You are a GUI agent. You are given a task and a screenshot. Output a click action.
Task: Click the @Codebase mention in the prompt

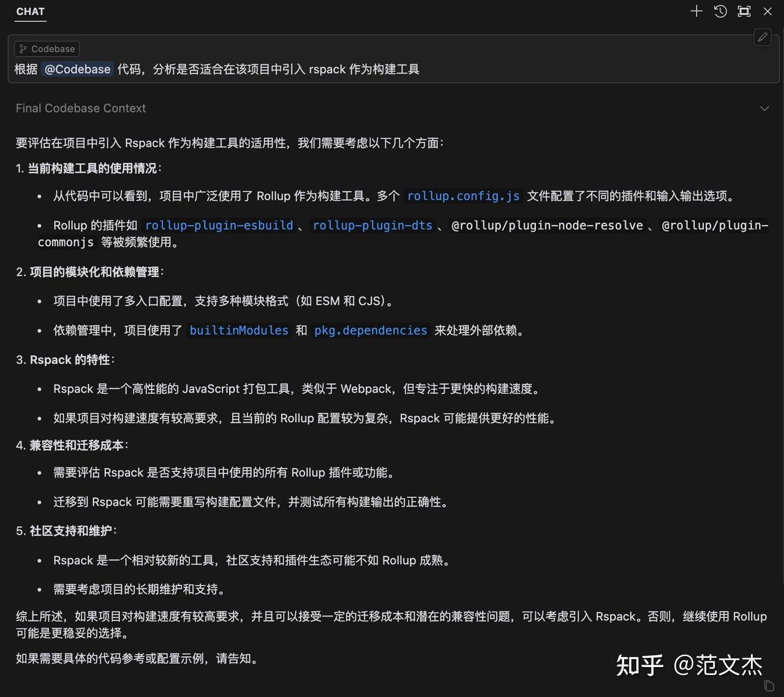(77, 69)
